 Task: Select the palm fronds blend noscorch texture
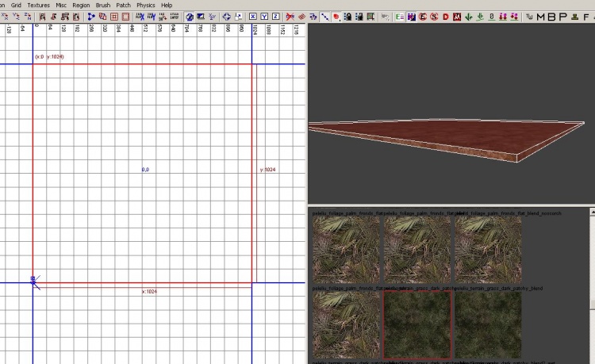pyautogui.click(x=488, y=250)
